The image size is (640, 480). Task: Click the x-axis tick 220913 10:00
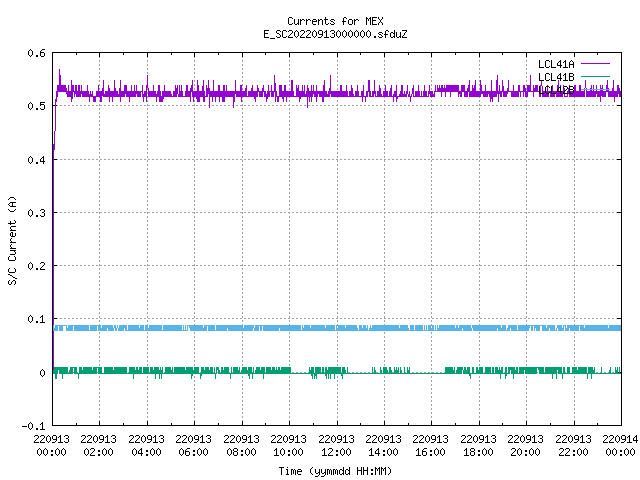[x=288, y=446]
